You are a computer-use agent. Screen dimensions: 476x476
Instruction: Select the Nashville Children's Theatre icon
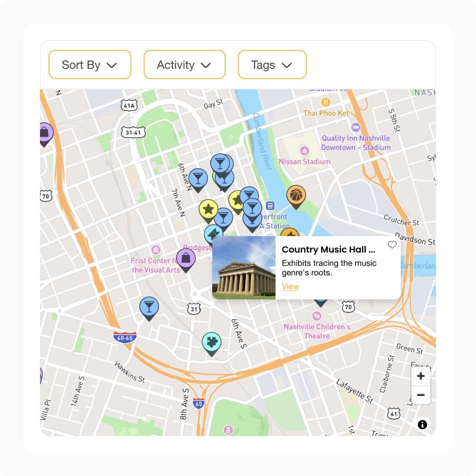[317, 316]
